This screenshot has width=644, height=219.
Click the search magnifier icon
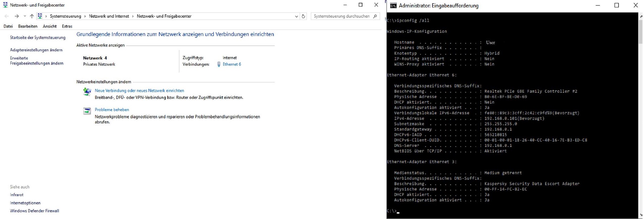point(375,16)
